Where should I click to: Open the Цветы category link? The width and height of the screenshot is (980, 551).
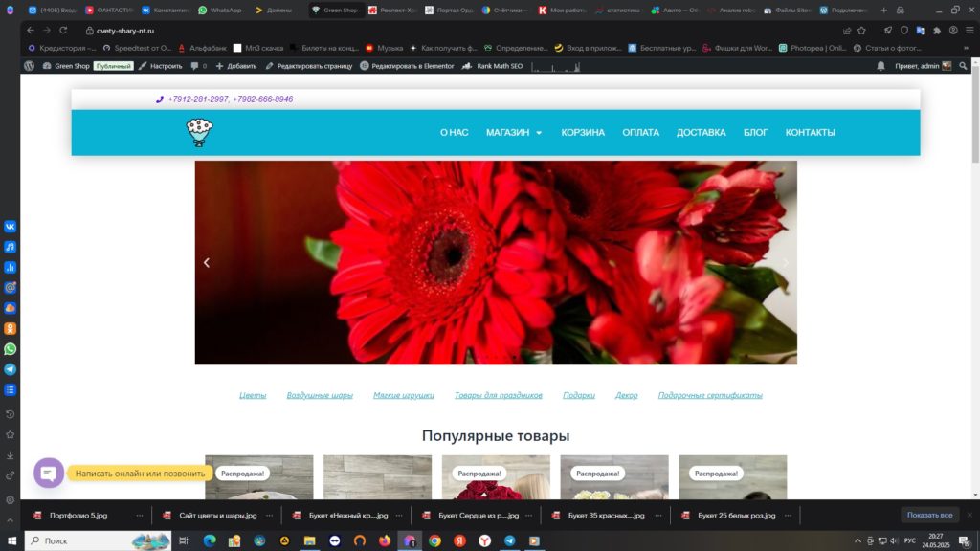(x=253, y=395)
